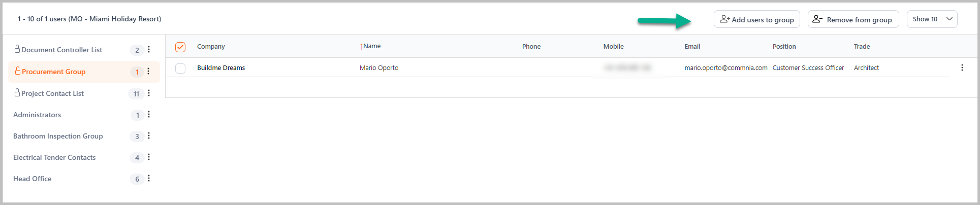Sort table by Company column header
The width and height of the screenshot is (980, 205).
(211, 47)
